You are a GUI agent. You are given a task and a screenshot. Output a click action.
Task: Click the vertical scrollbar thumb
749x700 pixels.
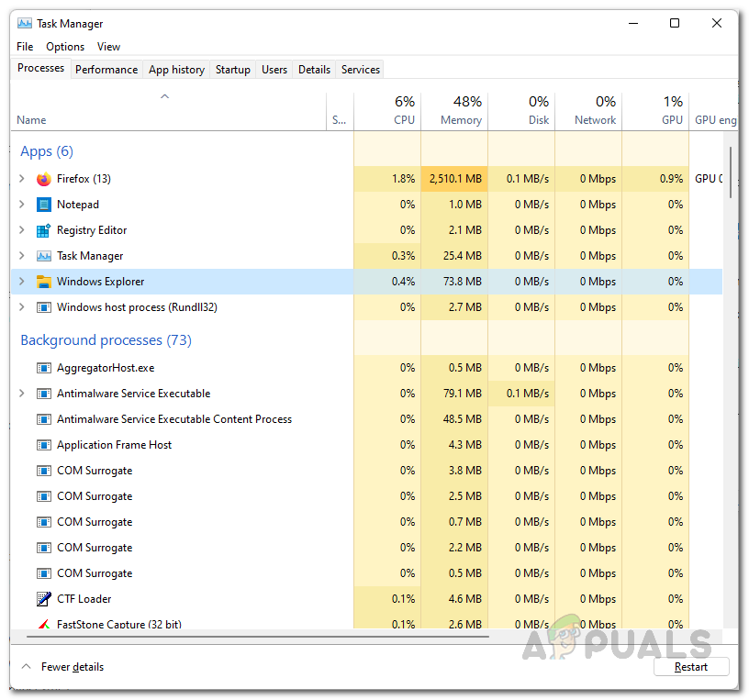point(731,172)
